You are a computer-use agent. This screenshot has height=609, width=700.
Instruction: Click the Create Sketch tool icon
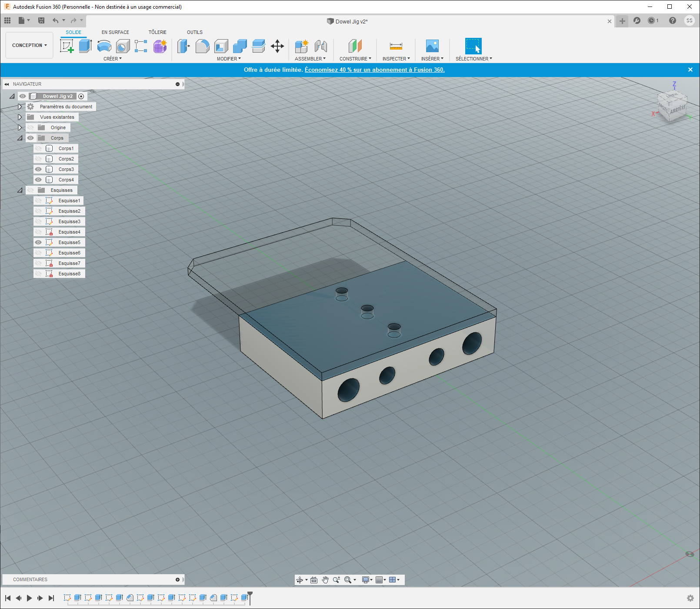[x=67, y=46]
